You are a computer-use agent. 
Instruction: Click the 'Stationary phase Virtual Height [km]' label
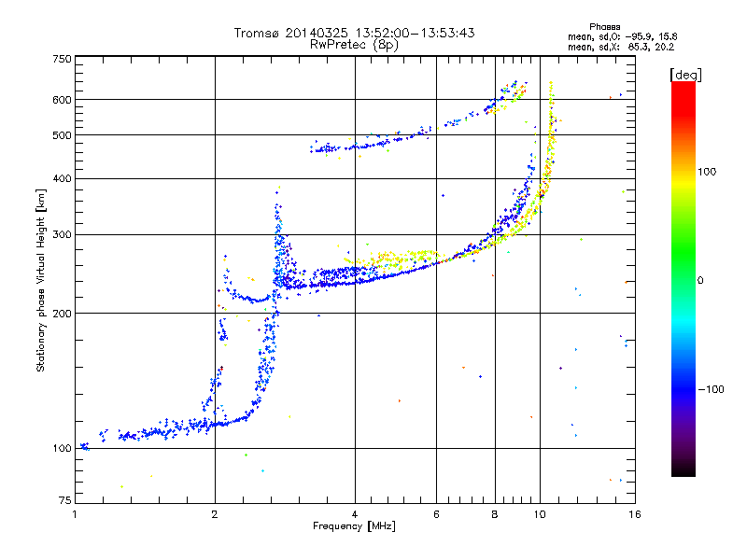pos(41,281)
